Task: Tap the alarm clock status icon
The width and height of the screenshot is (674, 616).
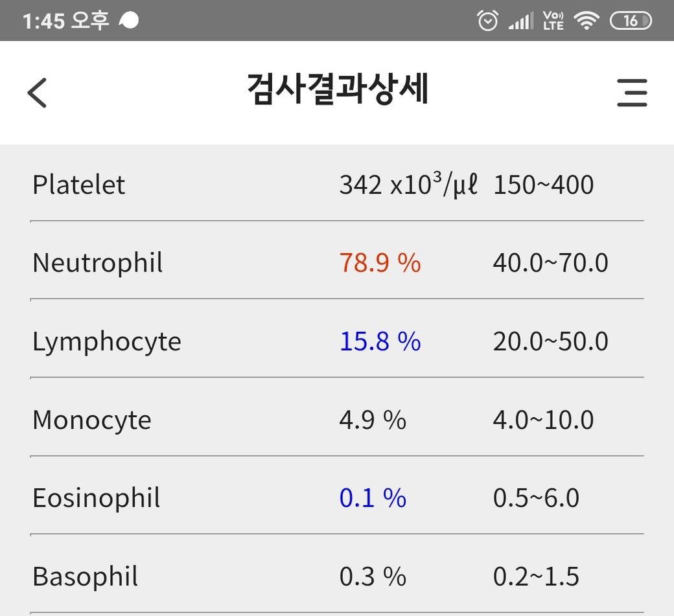Action: coord(487,21)
